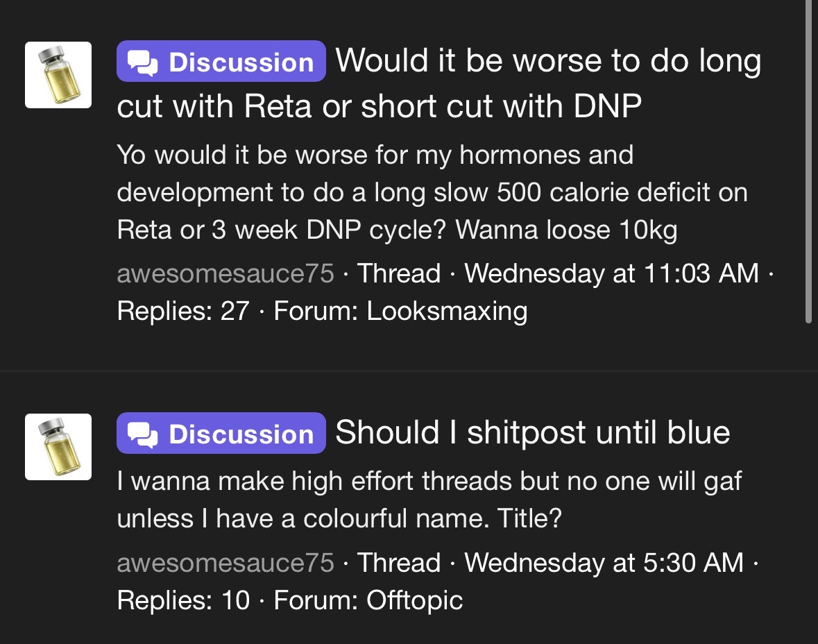Screen dimensions: 818x644
Task: Open awesomesauce75's profile from the shitpost thread
Action: coord(225,562)
